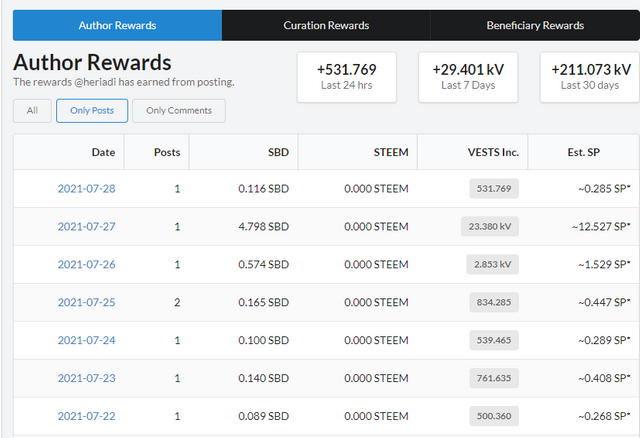Open the 2021-07-28 date link
This screenshot has width=640, height=438.
coord(87,189)
